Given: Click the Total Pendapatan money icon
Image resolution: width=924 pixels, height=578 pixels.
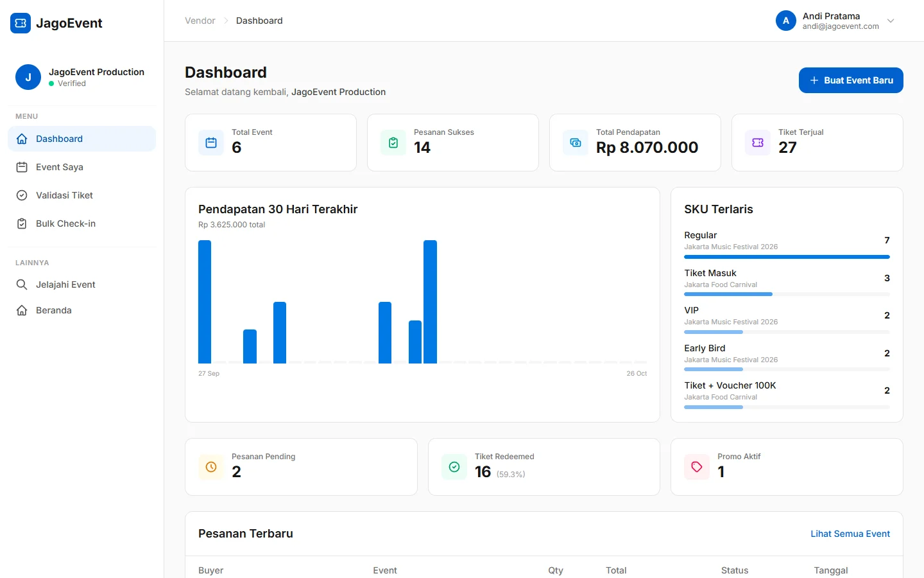Looking at the screenshot, I should [576, 143].
